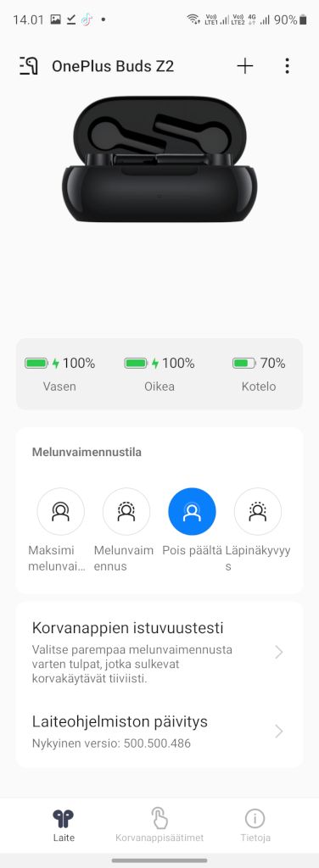
Task: Expand Korvanappien istuvuustesti chevron
Action: tap(279, 652)
